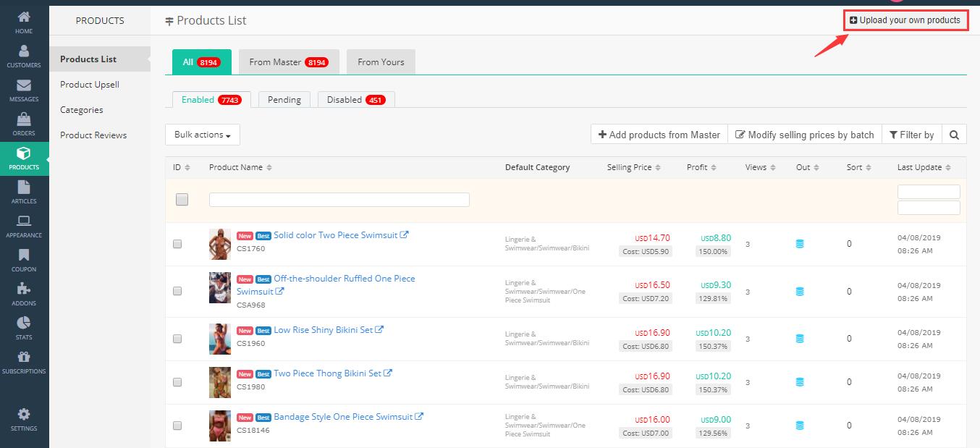
Task: Click the Product Name filter input field
Action: point(339,200)
